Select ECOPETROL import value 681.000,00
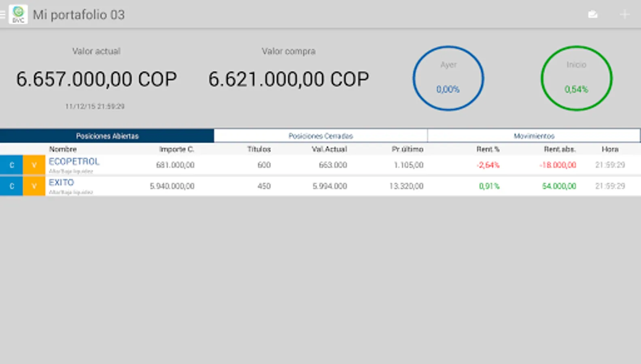 click(x=175, y=165)
